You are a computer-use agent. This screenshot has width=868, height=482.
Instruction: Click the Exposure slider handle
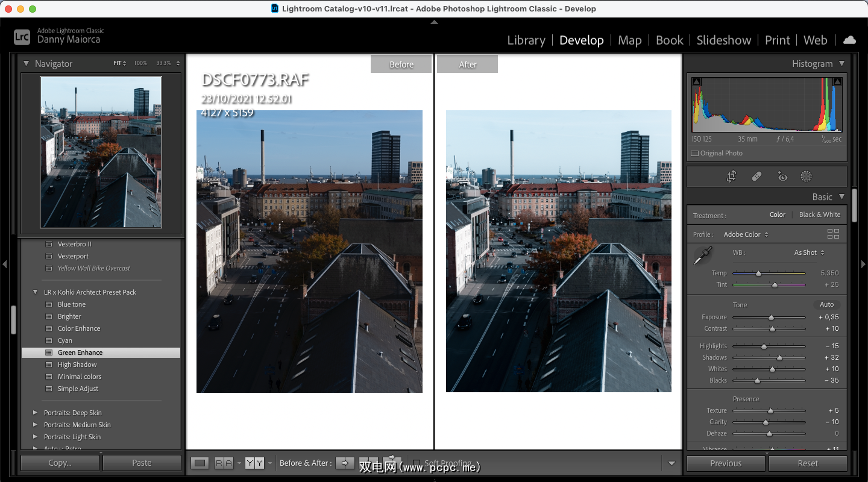point(771,317)
